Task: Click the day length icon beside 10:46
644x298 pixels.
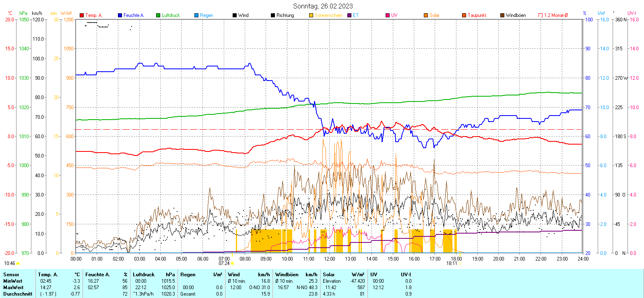Action: coord(18,263)
